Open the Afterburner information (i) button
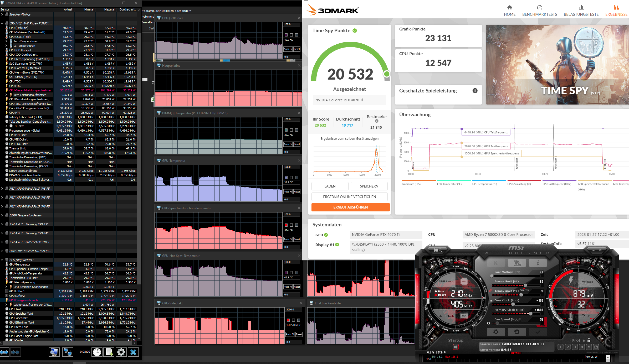This screenshot has width=629, height=364. (538, 263)
